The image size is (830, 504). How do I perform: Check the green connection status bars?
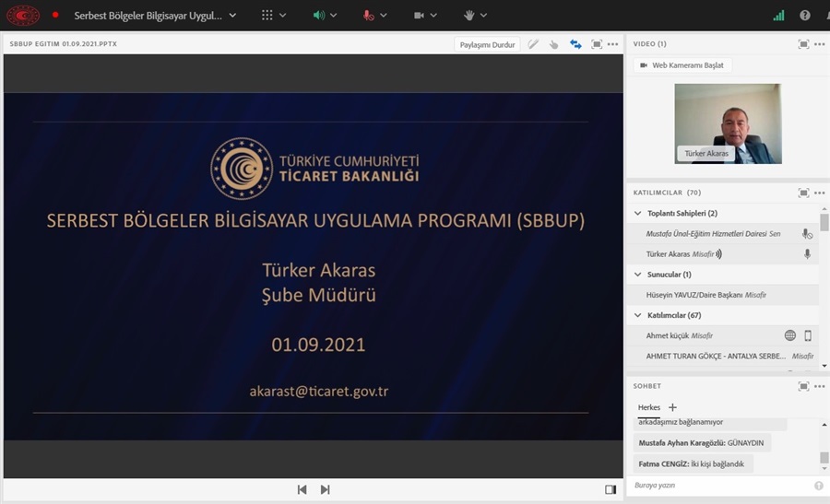778,16
